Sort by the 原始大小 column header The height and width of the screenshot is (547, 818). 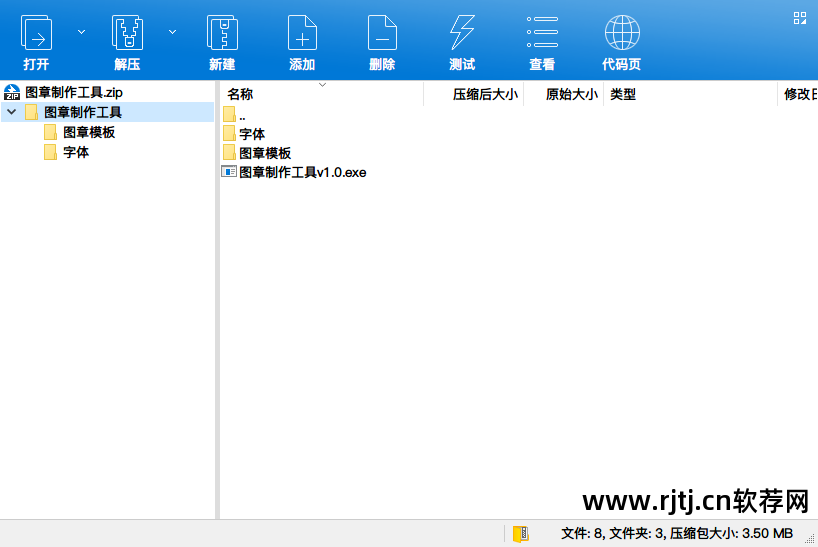pos(572,94)
